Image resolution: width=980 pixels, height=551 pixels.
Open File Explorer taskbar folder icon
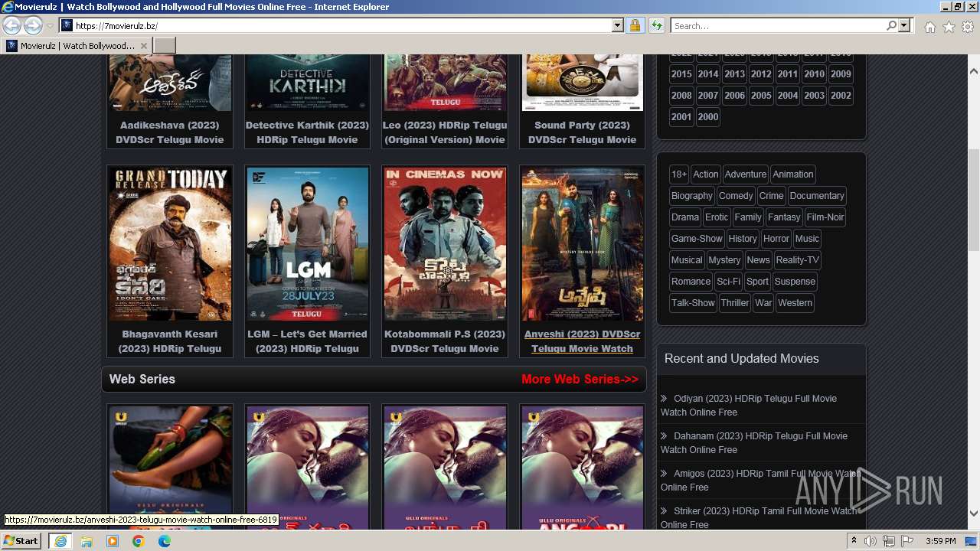click(87, 541)
